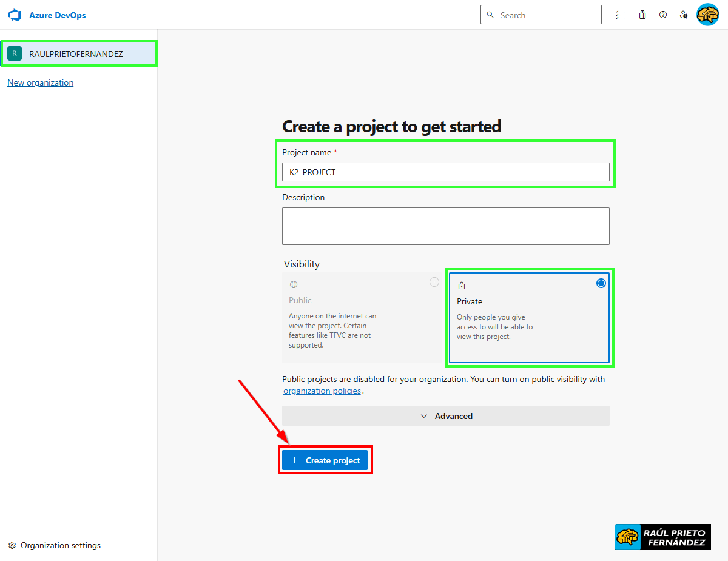
Task: Open the Help question mark icon
Action: (663, 15)
